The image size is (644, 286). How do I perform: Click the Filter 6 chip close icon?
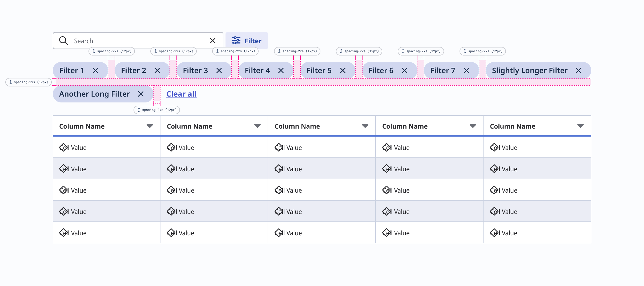click(x=405, y=70)
